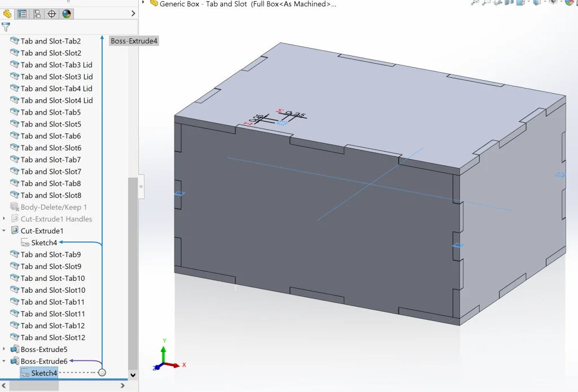Screen dimensions: 578x392
Task: Click the Tab and Slot-Slot11 feature icon
Action: click(x=14, y=314)
